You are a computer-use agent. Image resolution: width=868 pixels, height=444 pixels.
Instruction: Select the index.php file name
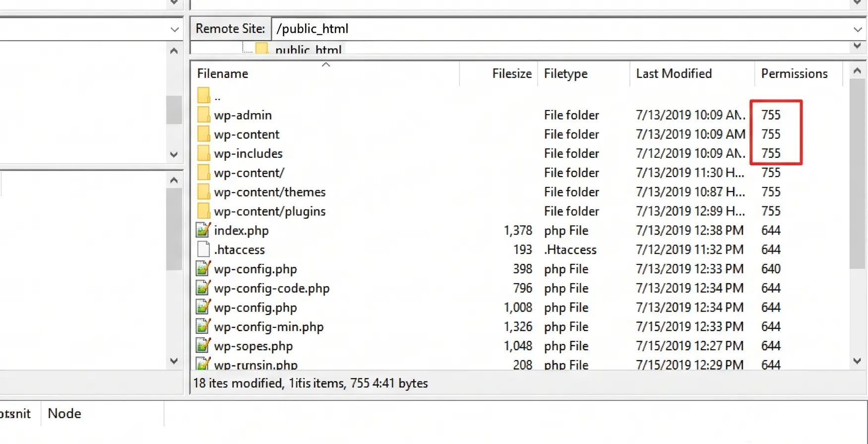click(242, 231)
